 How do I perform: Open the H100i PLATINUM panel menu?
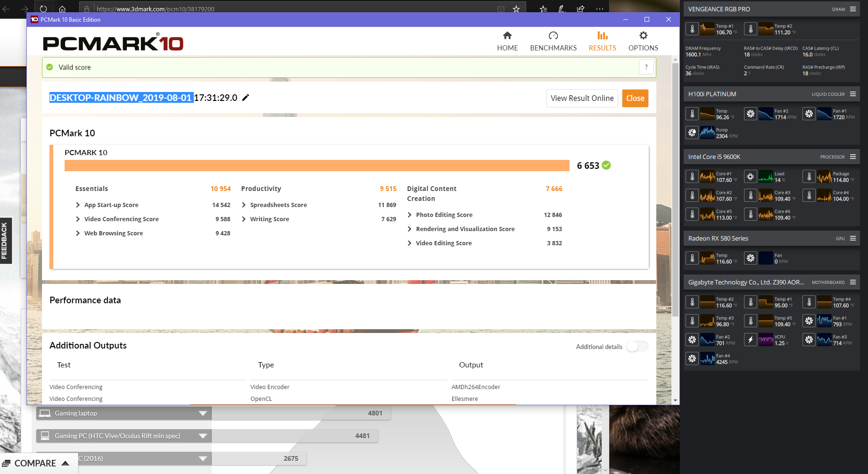click(x=853, y=94)
